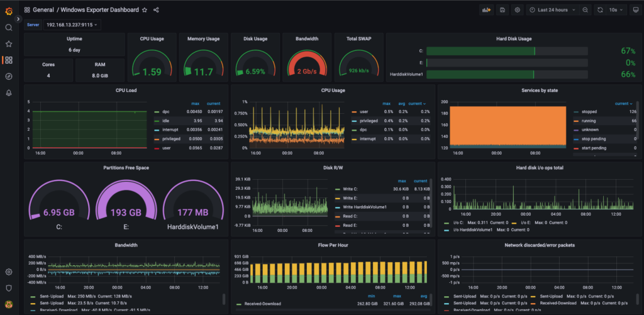
Task: Click the 193 GB free space value
Action: point(126,213)
